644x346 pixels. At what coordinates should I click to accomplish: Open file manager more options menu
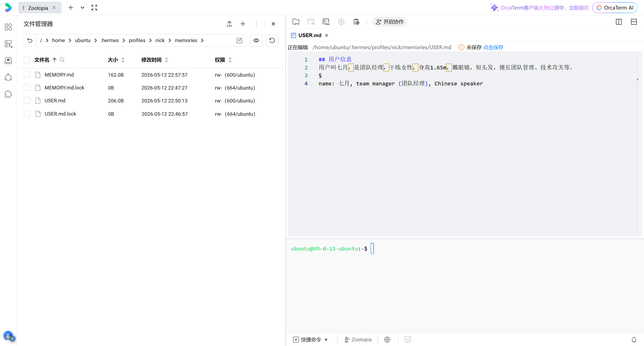point(256,24)
